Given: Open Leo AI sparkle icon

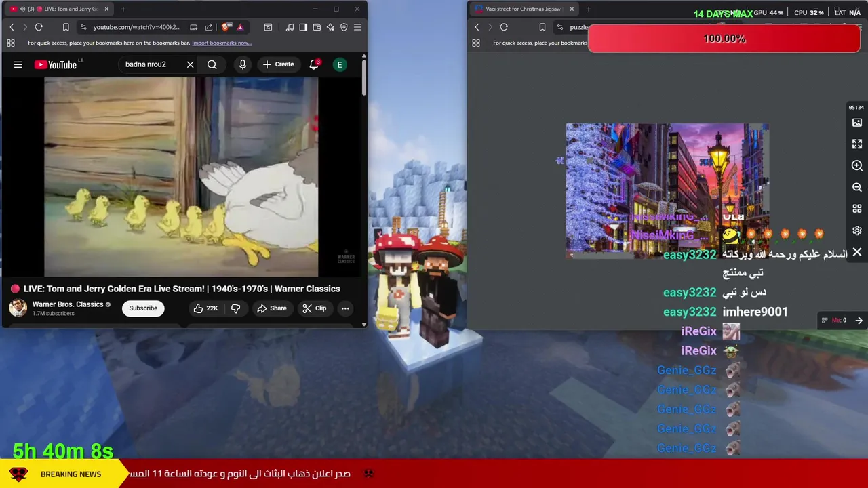Looking at the screenshot, I should [x=330, y=27].
